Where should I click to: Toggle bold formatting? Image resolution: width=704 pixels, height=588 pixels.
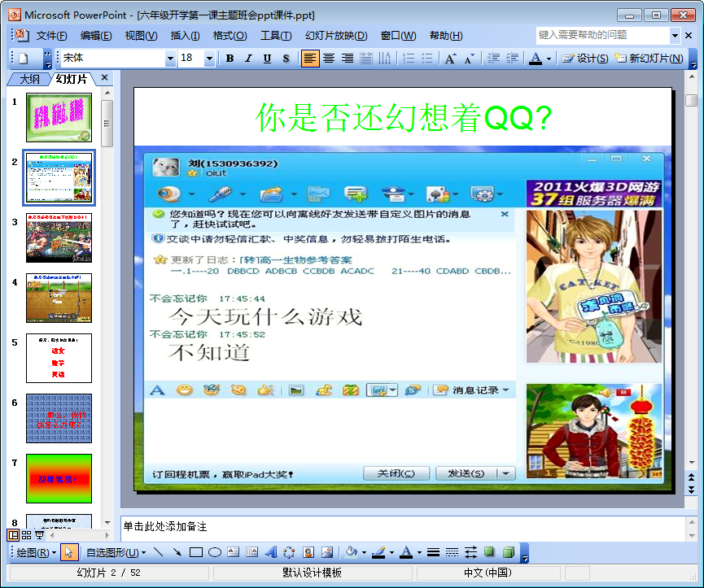pos(230,59)
